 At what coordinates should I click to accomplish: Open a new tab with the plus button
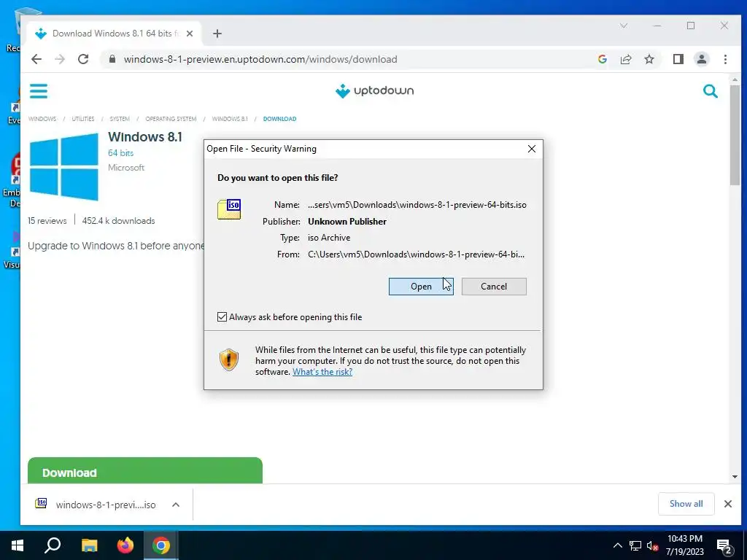click(217, 34)
